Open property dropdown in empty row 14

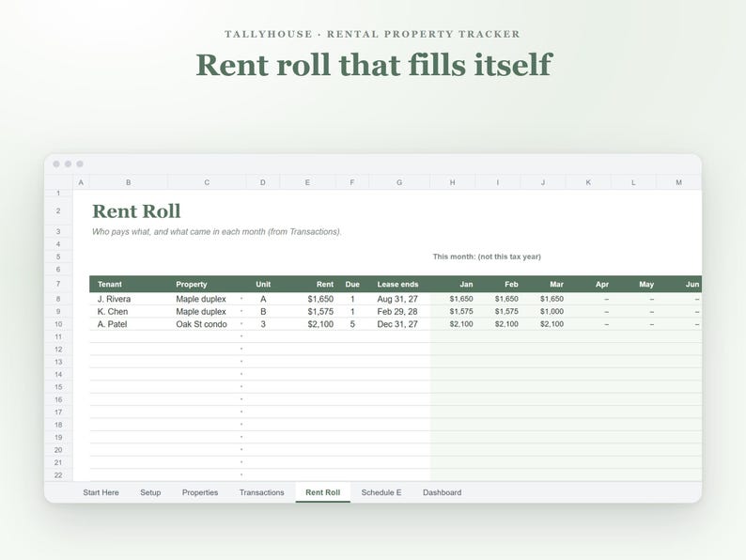(241, 375)
